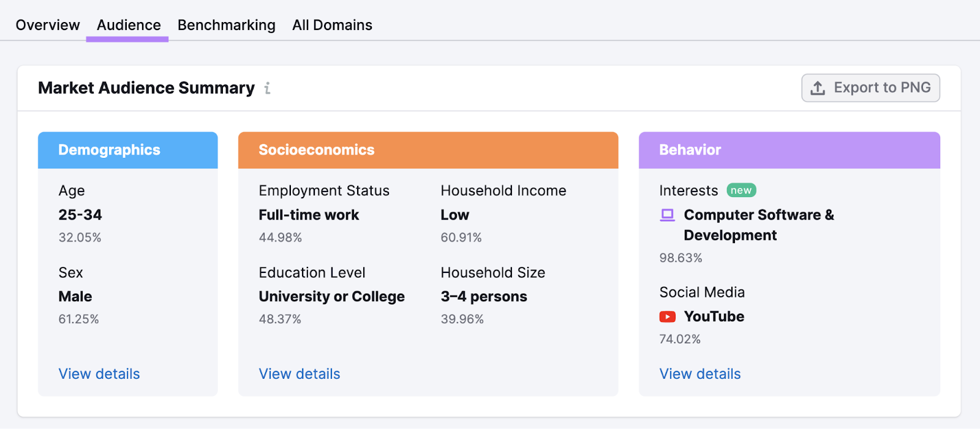Click the 3–4 persons household size

[x=484, y=297]
